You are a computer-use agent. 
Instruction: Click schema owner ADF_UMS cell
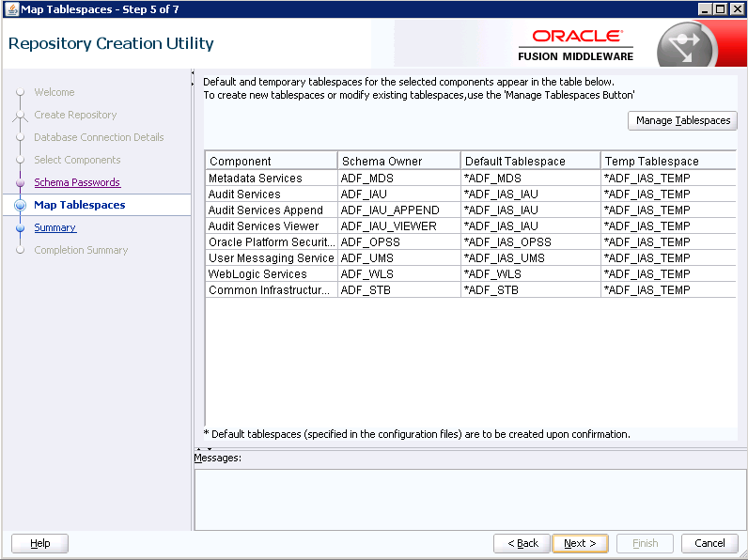coord(398,258)
